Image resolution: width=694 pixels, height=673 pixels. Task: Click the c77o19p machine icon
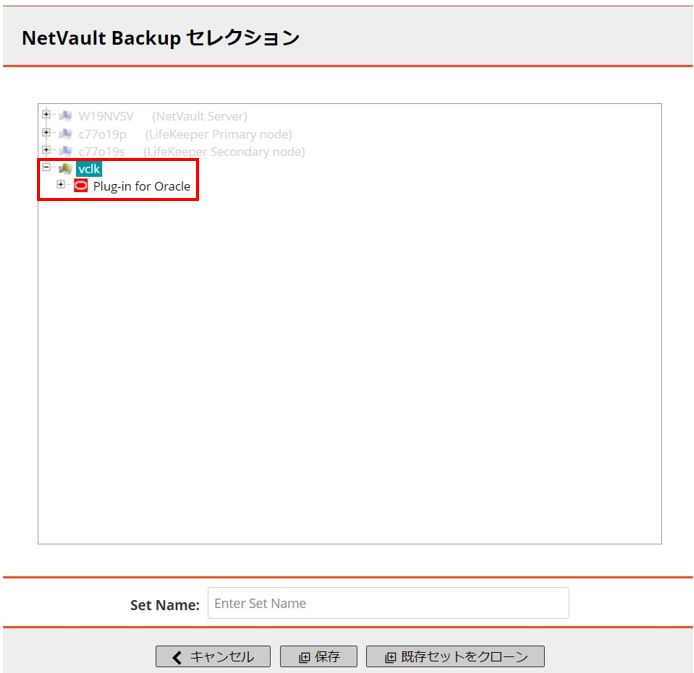pyautogui.click(x=65, y=134)
